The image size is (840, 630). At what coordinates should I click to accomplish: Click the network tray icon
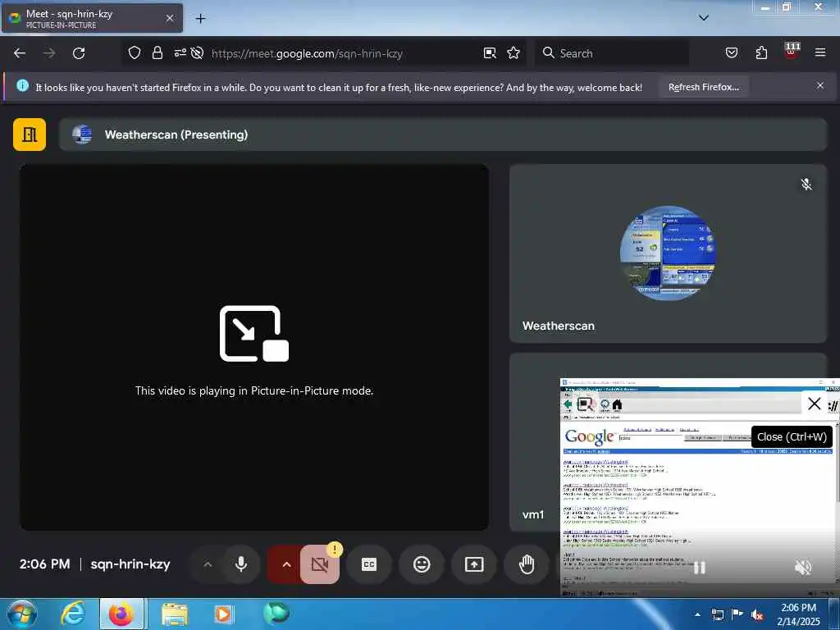pos(718,614)
